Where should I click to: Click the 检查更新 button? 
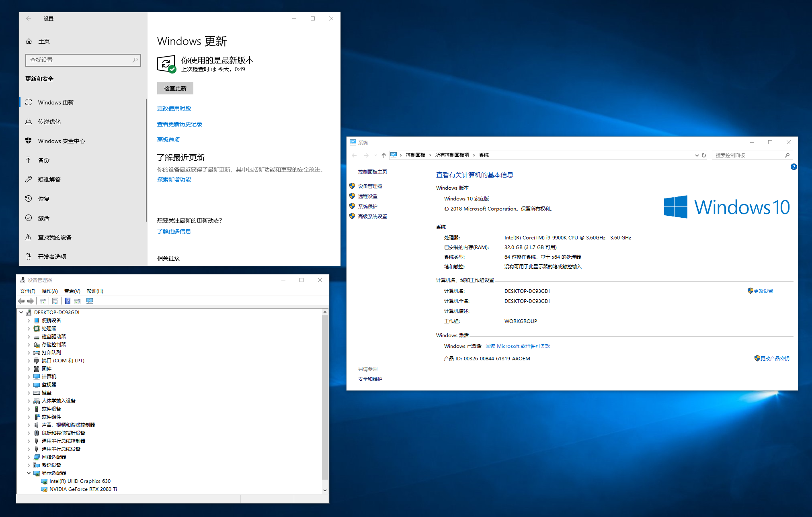click(175, 88)
